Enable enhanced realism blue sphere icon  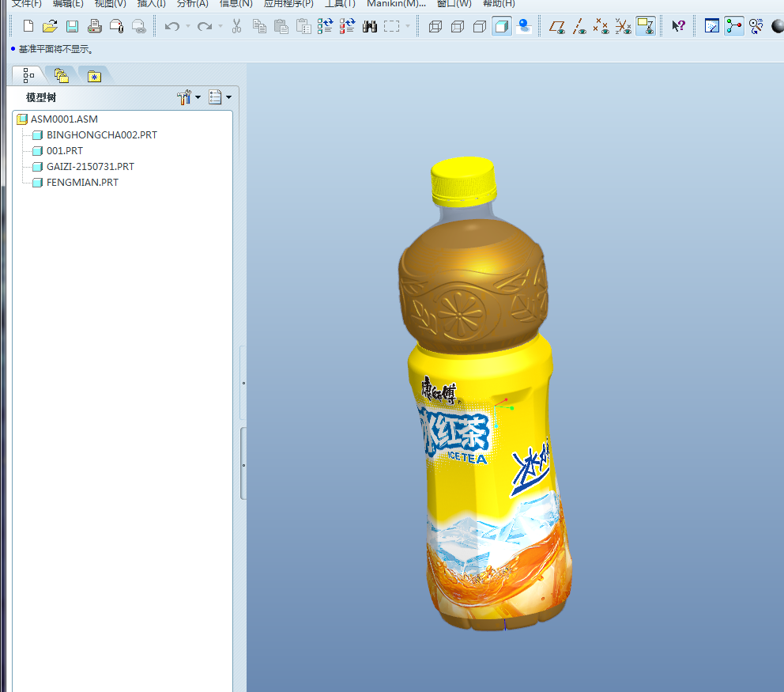pyautogui.click(x=524, y=26)
